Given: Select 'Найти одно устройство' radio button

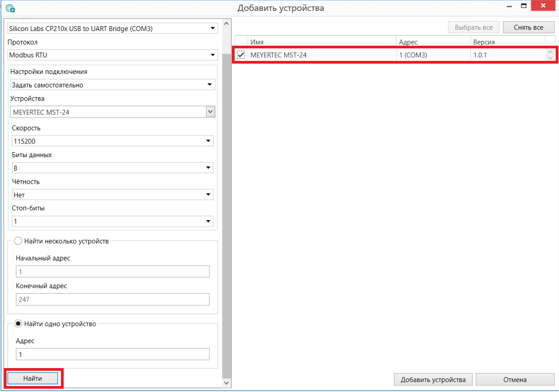Looking at the screenshot, I should pyautogui.click(x=17, y=323).
